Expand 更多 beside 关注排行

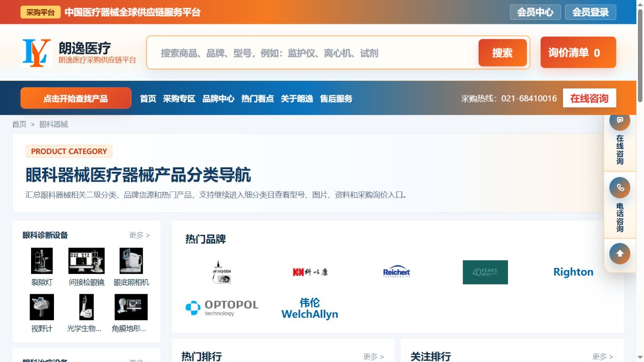pos(603,356)
